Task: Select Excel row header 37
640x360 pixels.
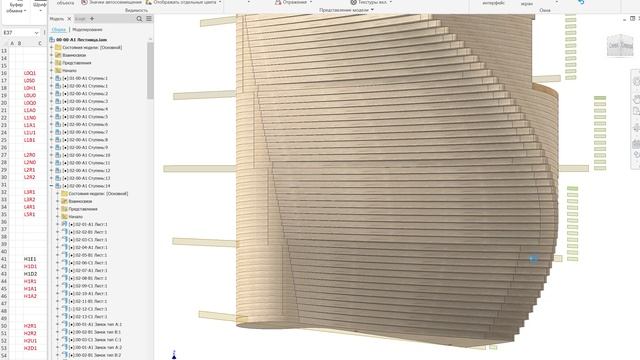Action: (x=4, y=229)
